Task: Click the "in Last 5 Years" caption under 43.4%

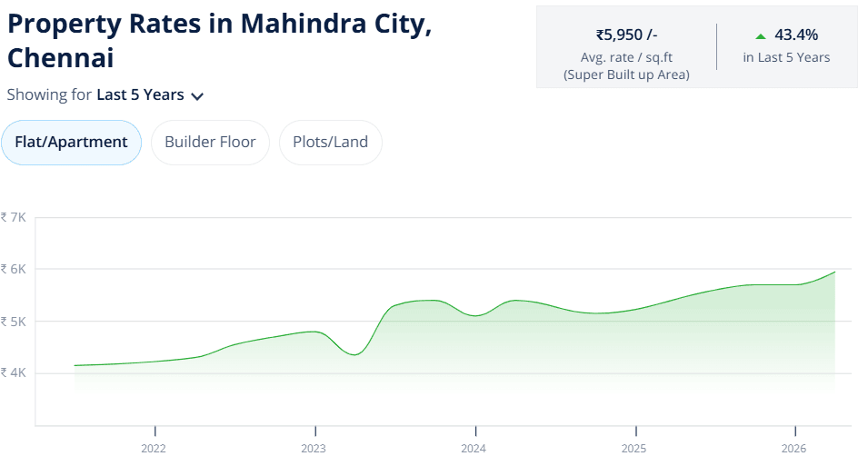Action: pos(786,57)
